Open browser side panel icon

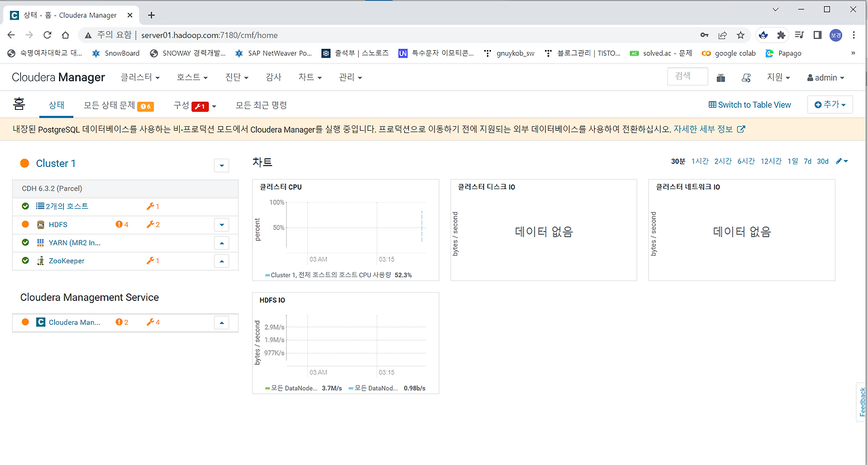[x=818, y=35]
